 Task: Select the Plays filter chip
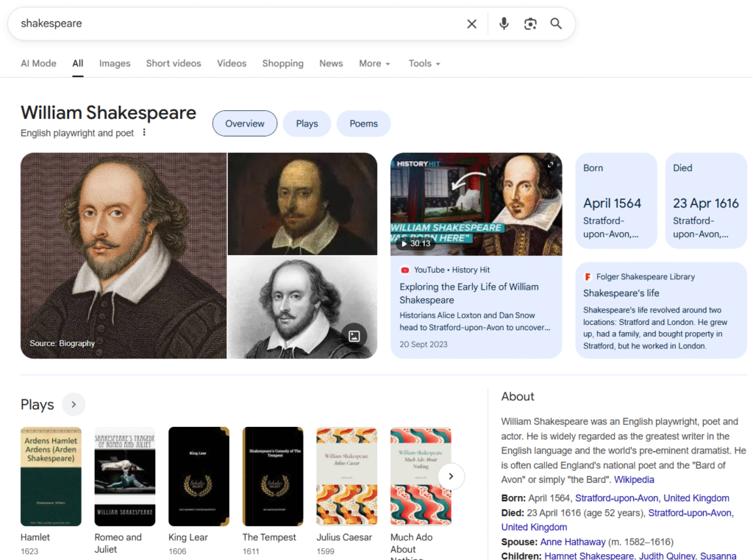point(307,123)
